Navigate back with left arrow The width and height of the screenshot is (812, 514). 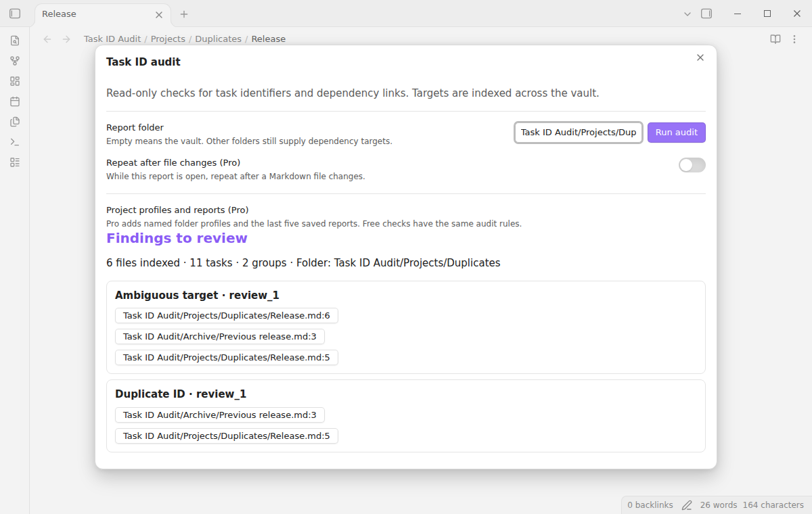click(x=47, y=39)
